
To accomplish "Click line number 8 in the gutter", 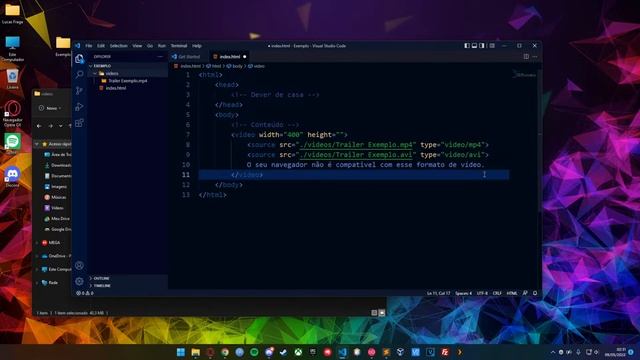I will click(188, 145).
